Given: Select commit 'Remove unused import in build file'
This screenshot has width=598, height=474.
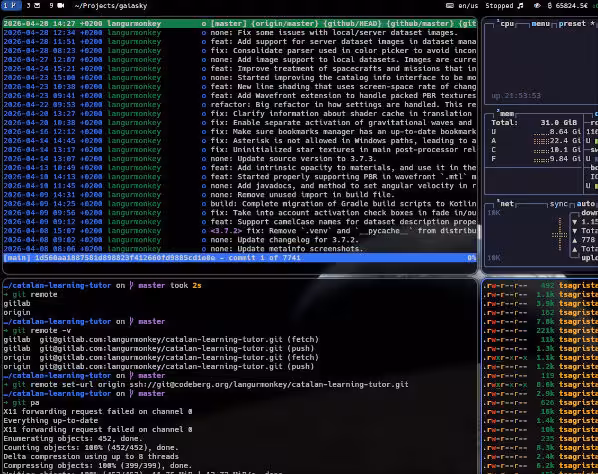Looking at the screenshot, I should tap(240, 194).
